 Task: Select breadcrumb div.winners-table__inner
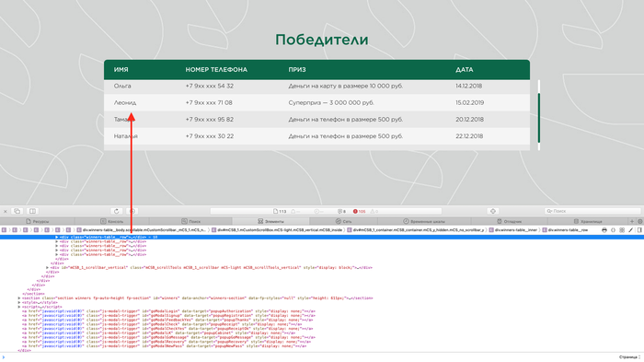coord(512,230)
